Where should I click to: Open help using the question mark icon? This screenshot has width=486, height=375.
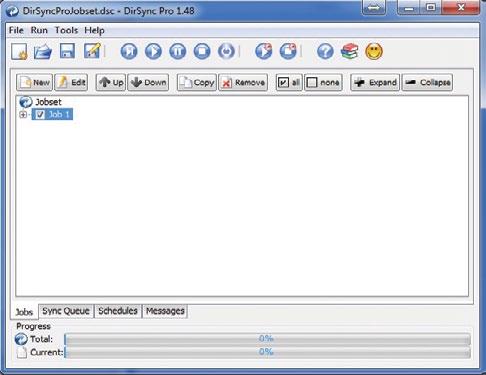pos(325,52)
